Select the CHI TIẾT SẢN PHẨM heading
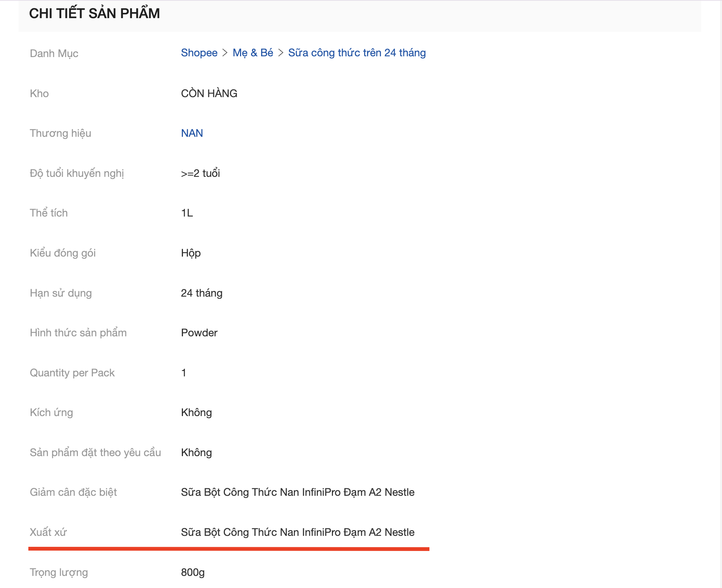 coord(95,14)
